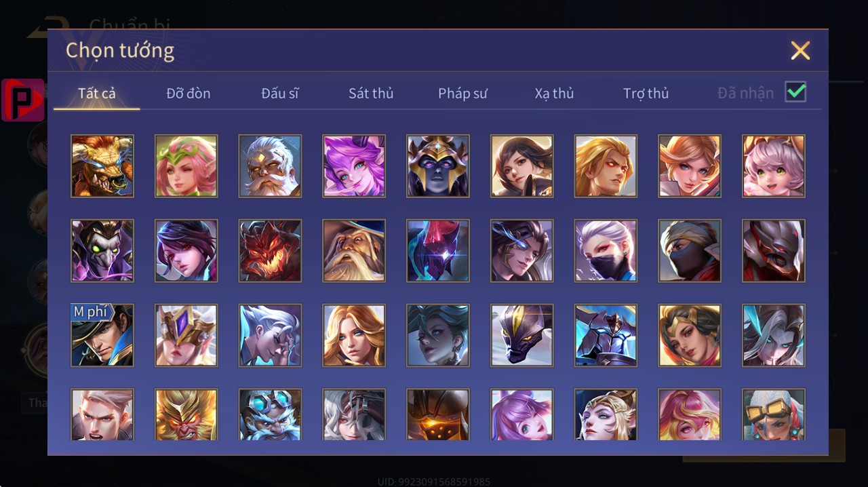Select the green-eyed purple goblin hero
The width and height of the screenshot is (868, 487).
(102, 251)
